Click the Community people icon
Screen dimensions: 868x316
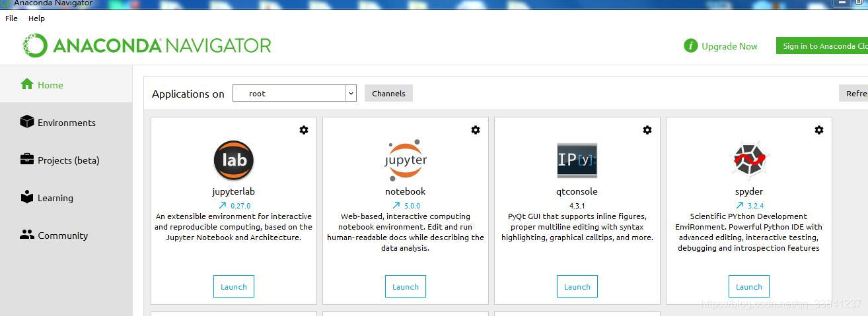(x=27, y=234)
